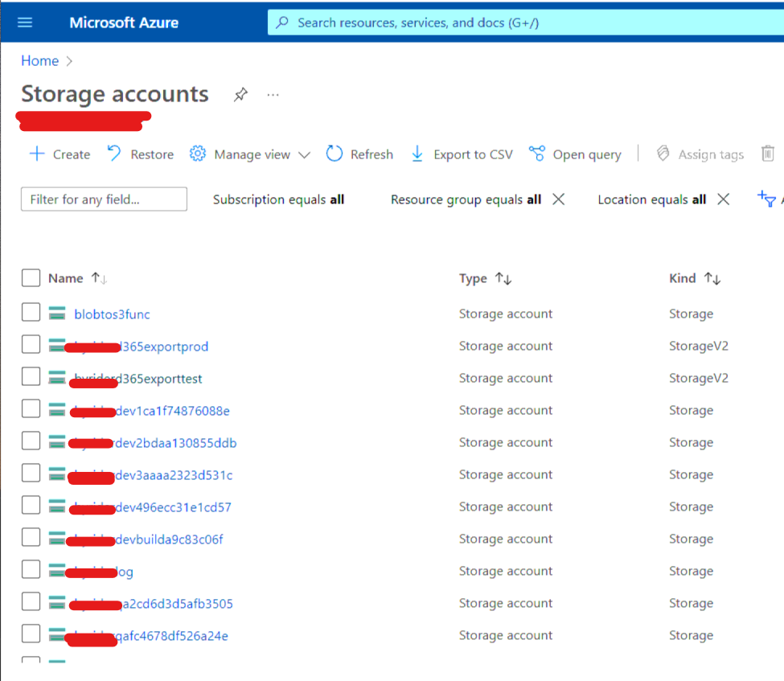
Task: Open the Resource group equals all filter
Action: tap(466, 199)
